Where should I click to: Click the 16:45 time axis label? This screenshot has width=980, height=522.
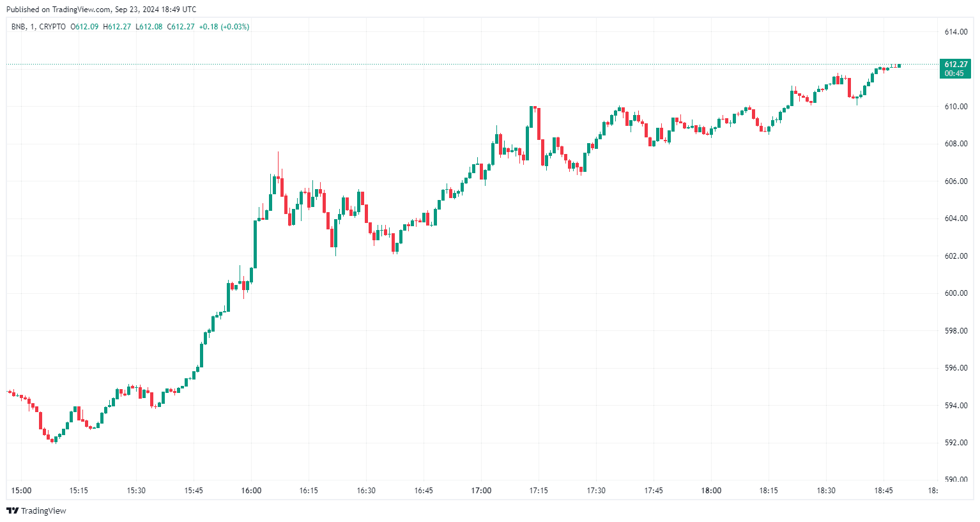(424, 491)
